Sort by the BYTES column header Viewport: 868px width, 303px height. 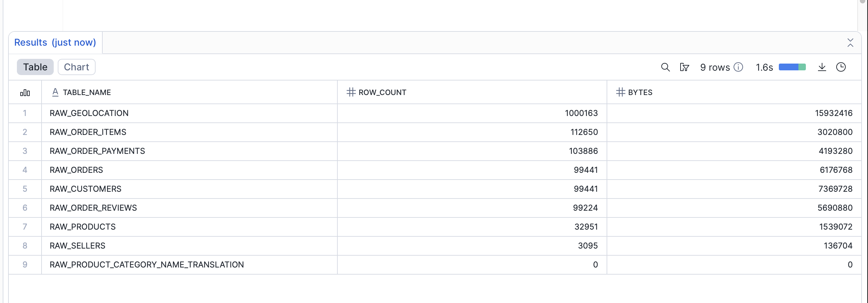click(640, 92)
